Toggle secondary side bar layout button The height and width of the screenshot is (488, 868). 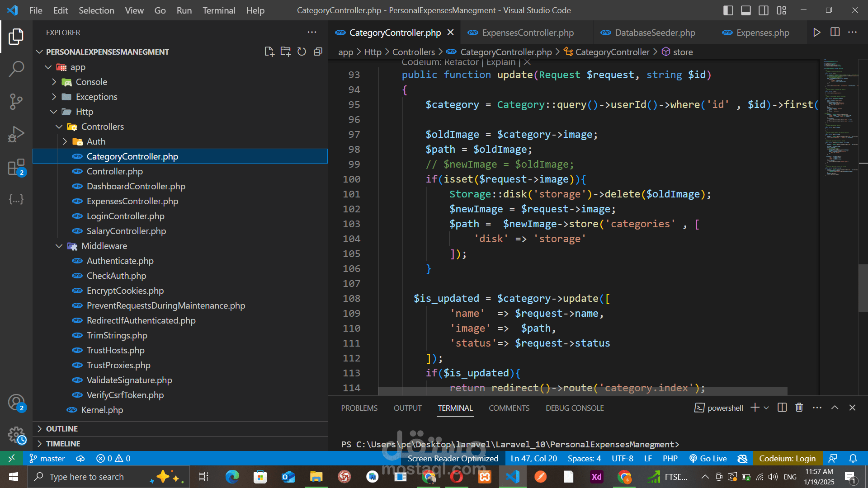[x=764, y=10]
